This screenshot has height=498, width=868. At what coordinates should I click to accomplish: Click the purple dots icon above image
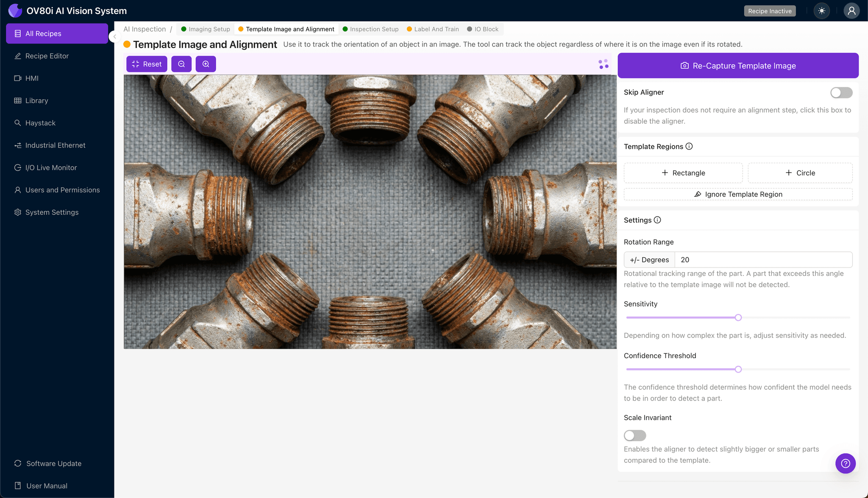[x=604, y=64]
